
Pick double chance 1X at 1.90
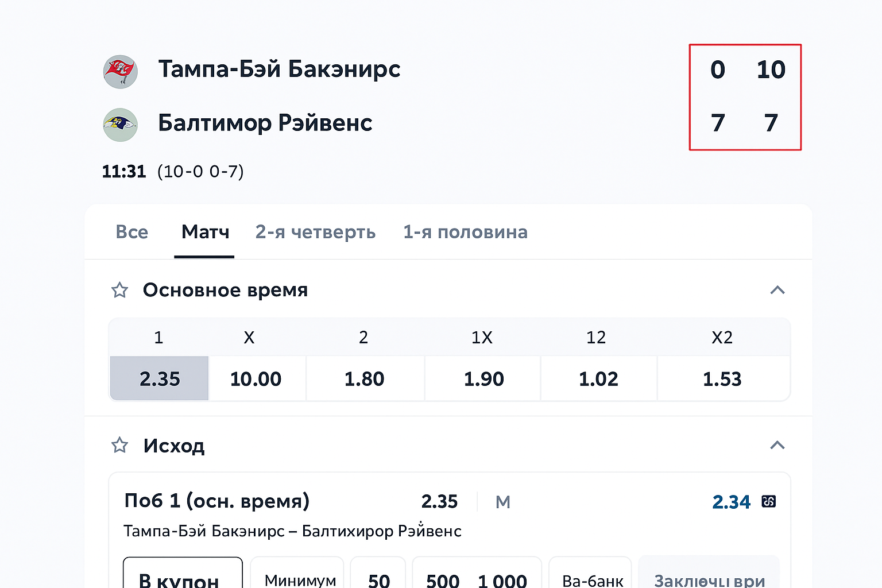point(483,378)
